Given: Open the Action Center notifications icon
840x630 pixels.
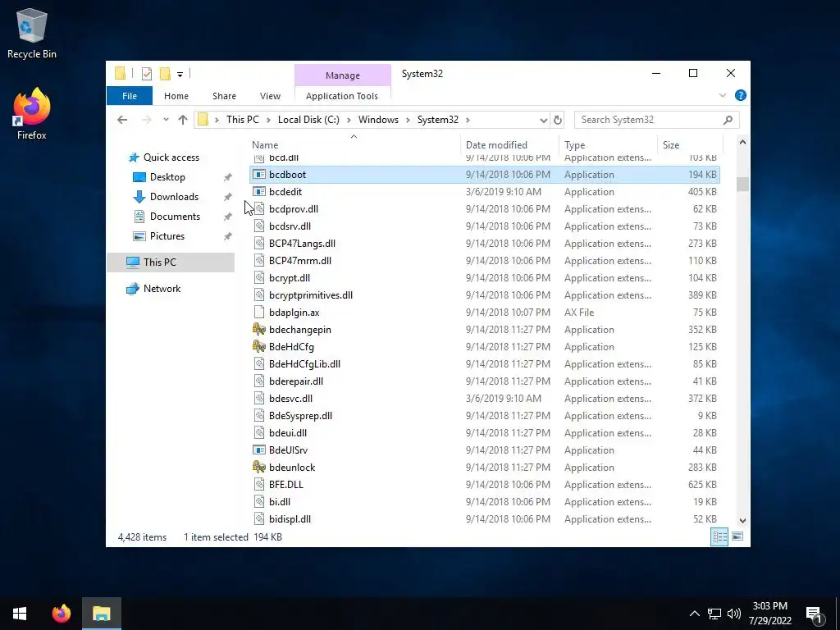Looking at the screenshot, I should (x=815, y=614).
